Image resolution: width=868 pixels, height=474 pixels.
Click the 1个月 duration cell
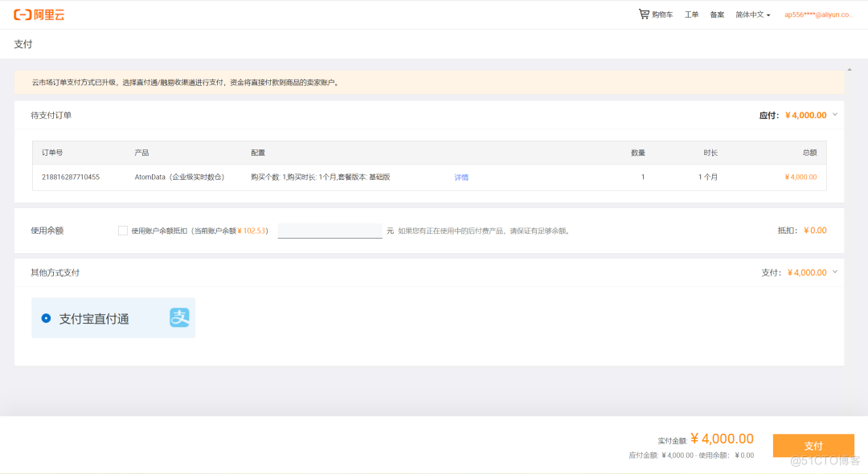point(707,177)
